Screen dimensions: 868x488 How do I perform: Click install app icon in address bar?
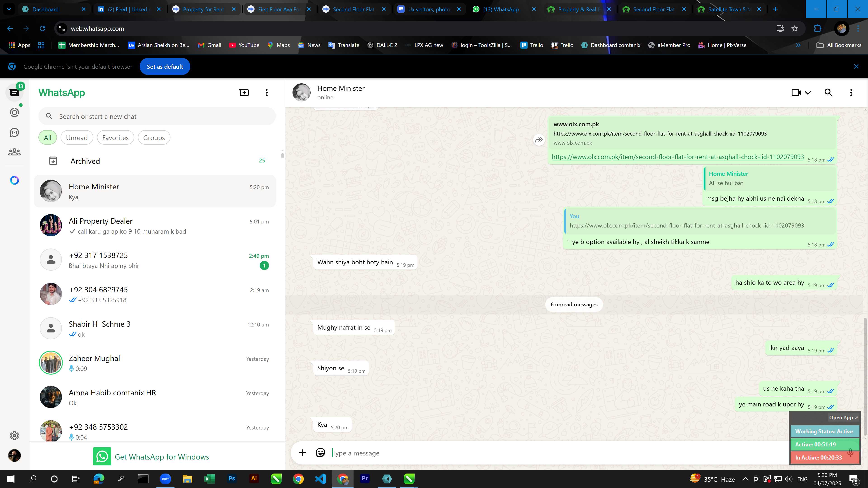pos(780,29)
